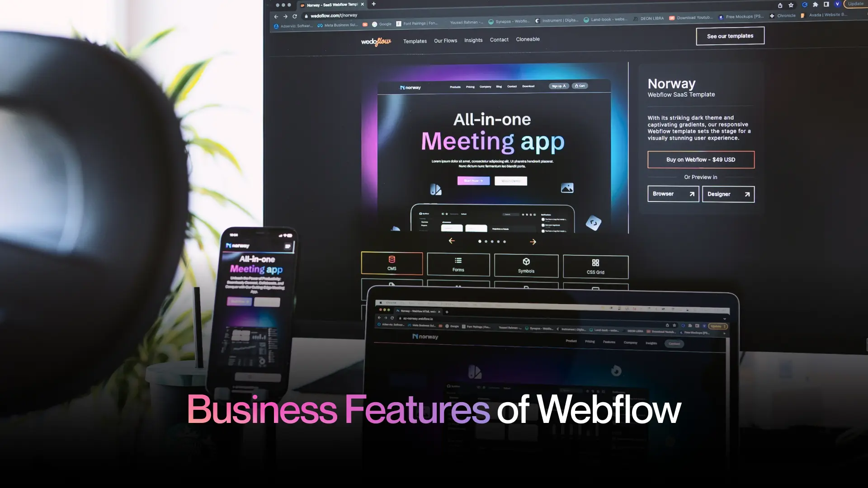This screenshot has width=868, height=488.
Task: Open the Templates menu item
Action: click(x=415, y=39)
